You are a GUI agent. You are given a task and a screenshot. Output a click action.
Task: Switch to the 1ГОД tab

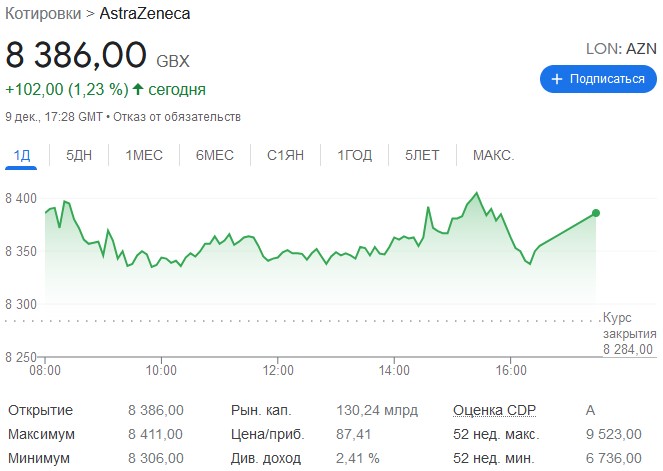click(355, 156)
